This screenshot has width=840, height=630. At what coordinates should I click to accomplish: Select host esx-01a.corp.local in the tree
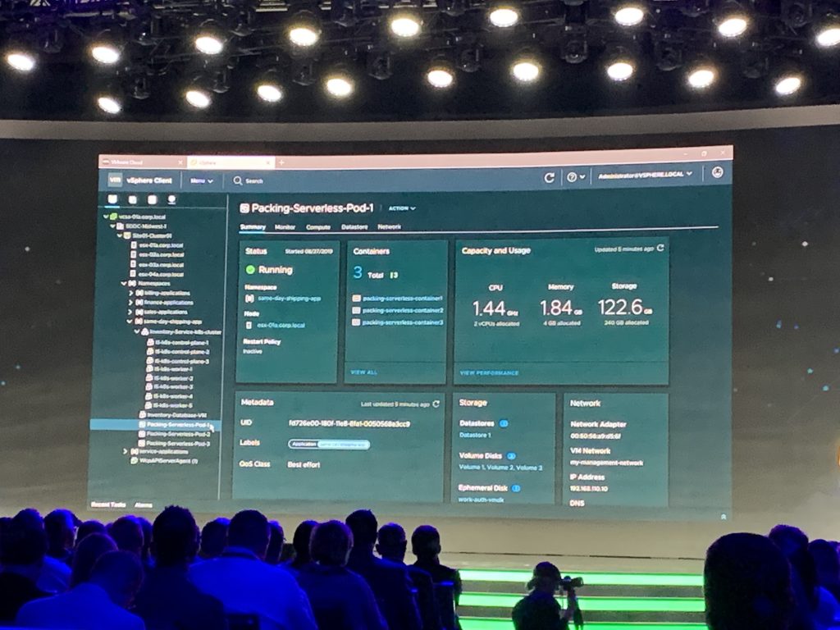(157, 245)
